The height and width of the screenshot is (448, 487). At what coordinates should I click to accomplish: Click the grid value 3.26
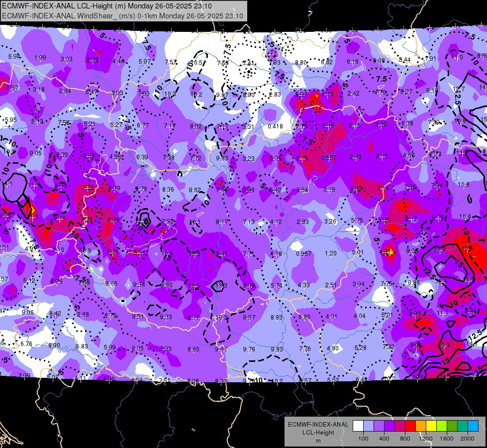330,222
